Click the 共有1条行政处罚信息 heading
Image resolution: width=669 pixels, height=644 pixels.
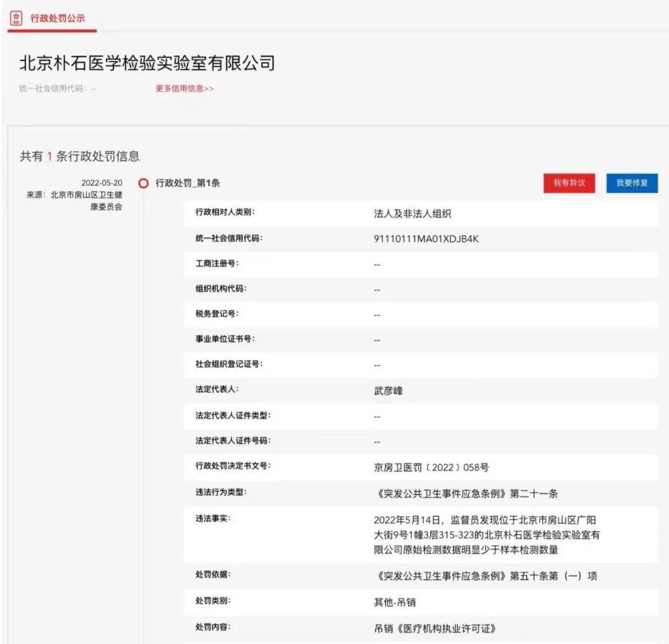78,157
